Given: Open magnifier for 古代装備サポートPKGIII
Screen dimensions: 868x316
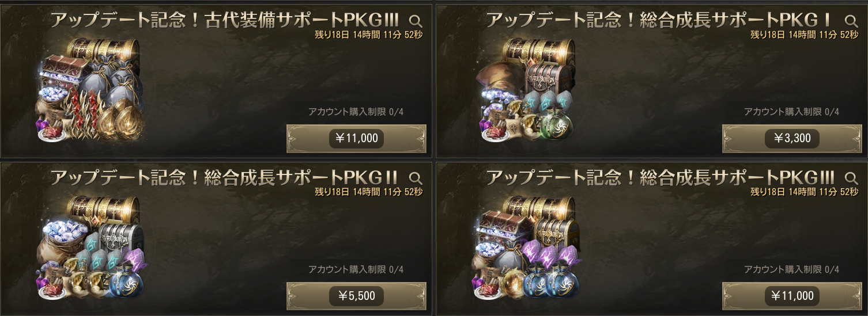Looking at the screenshot, I should click(x=416, y=22).
